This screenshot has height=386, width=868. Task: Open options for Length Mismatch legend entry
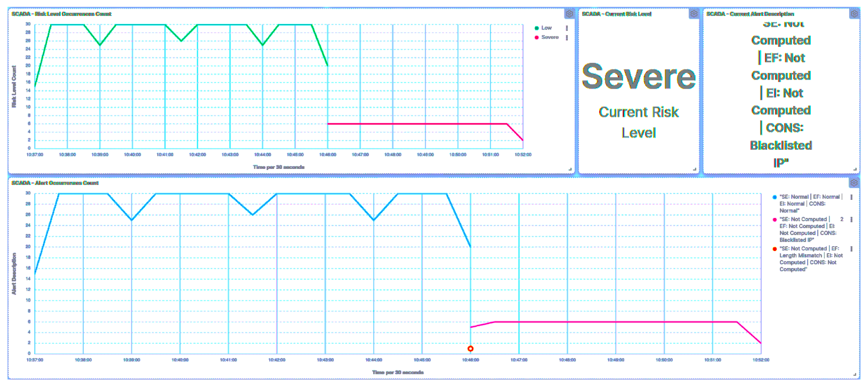click(x=851, y=249)
